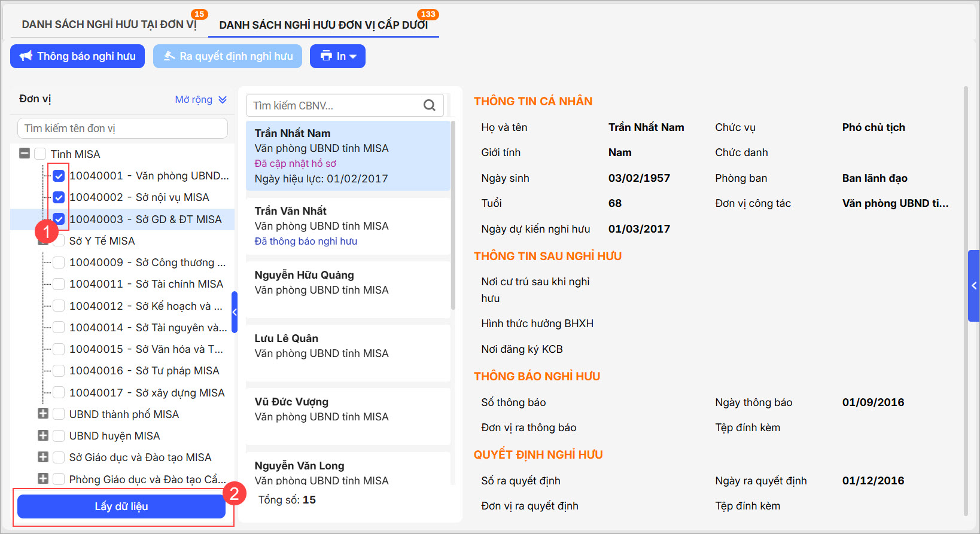The height and width of the screenshot is (534, 980).
Task: Expand the UBND huyện MISA node
Action: (43, 435)
